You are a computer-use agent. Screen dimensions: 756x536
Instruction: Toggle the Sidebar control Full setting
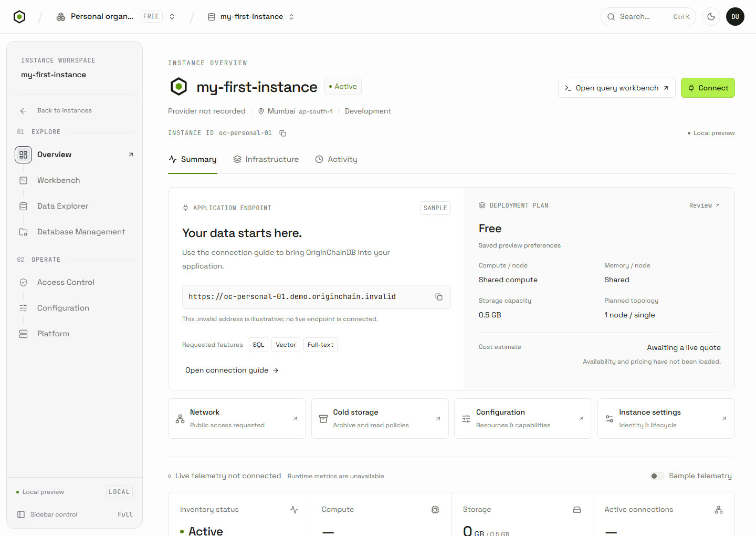click(75, 514)
